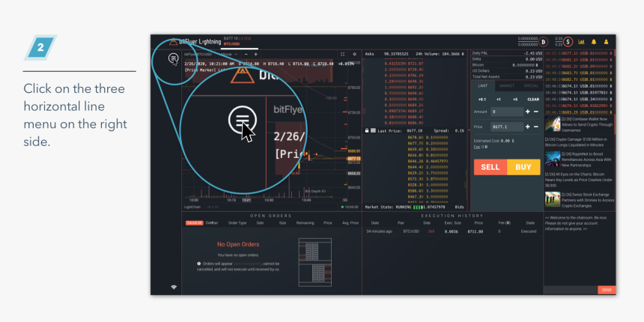
Task: Zoom out the chart with the minus button
Action: point(246,54)
